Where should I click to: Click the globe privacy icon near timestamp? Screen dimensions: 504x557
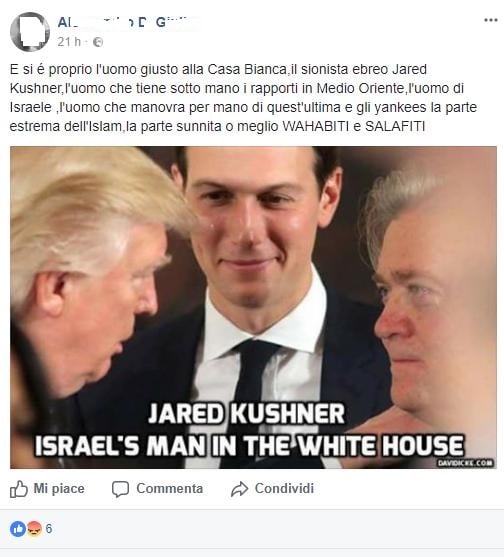98,42
